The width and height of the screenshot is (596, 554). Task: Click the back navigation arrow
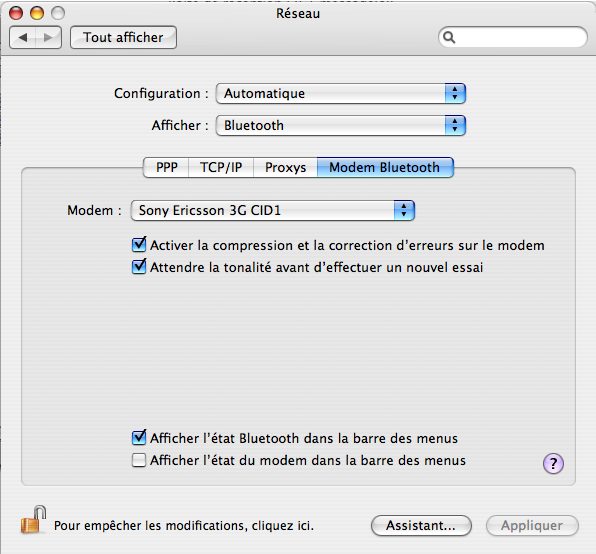coord(23,37)
